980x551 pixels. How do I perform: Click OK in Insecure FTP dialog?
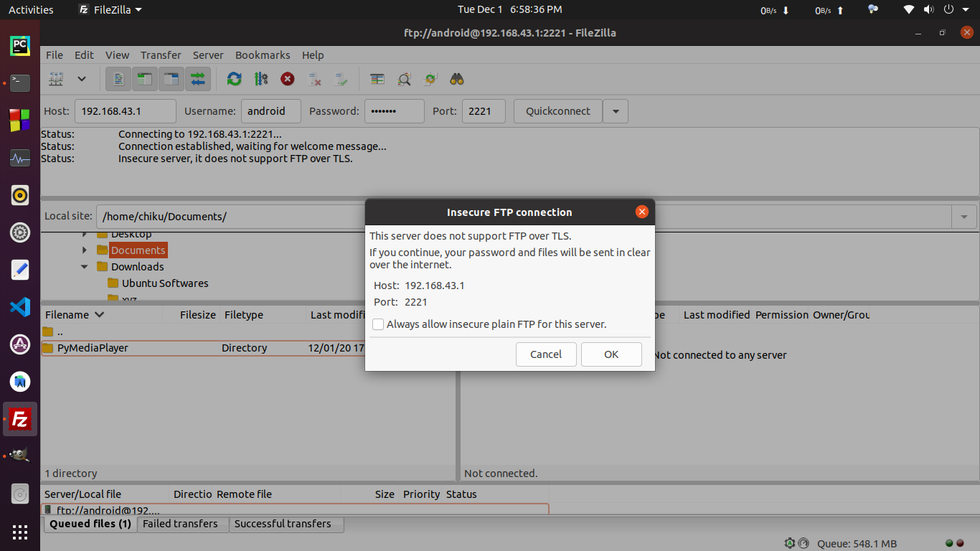point(611,354)
